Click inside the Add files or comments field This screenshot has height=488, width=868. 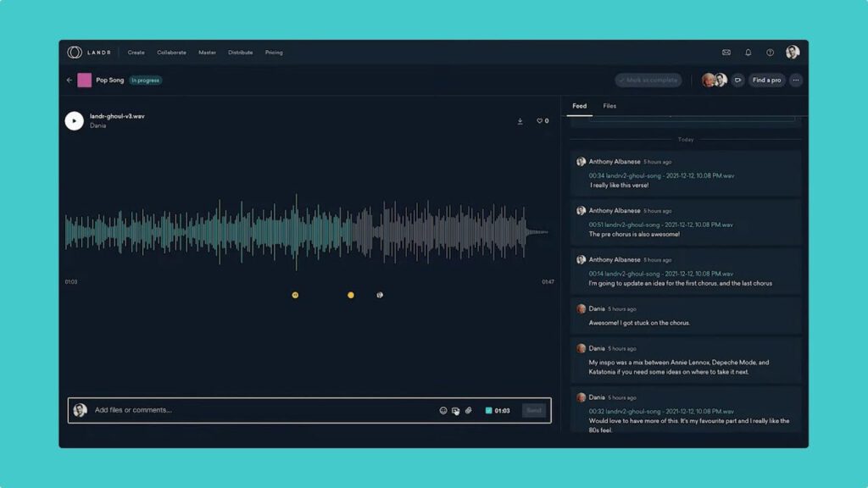pyautogui.click(x=254, y=410)
